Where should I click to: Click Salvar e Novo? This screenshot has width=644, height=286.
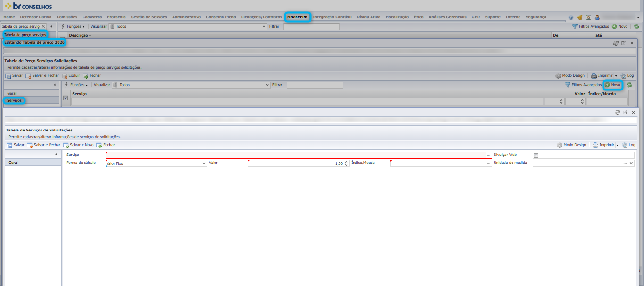[78, 145]
